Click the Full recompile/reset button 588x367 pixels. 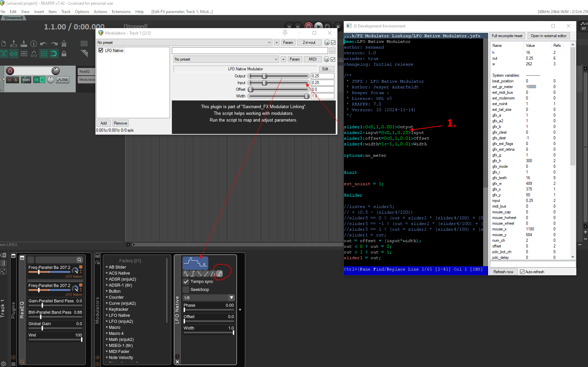(x=507, y=36)
